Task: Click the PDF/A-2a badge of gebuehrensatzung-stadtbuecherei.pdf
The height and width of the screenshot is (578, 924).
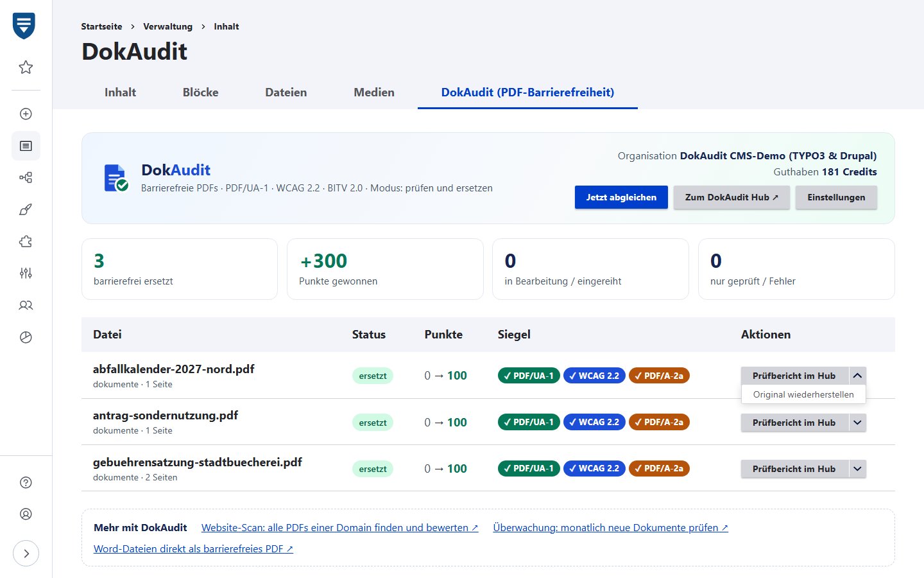Action: tap(659, 469)
